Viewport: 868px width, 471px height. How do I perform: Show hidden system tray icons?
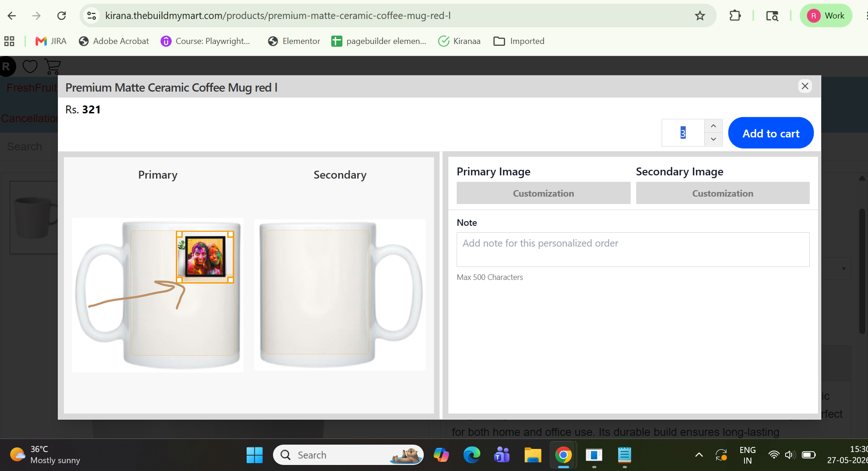click(699, 455)
